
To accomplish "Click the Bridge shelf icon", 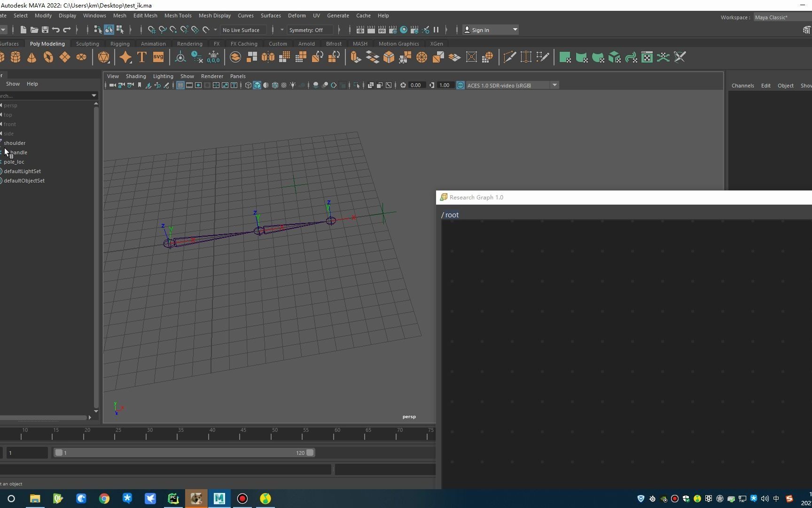I will tap(373, 57).
